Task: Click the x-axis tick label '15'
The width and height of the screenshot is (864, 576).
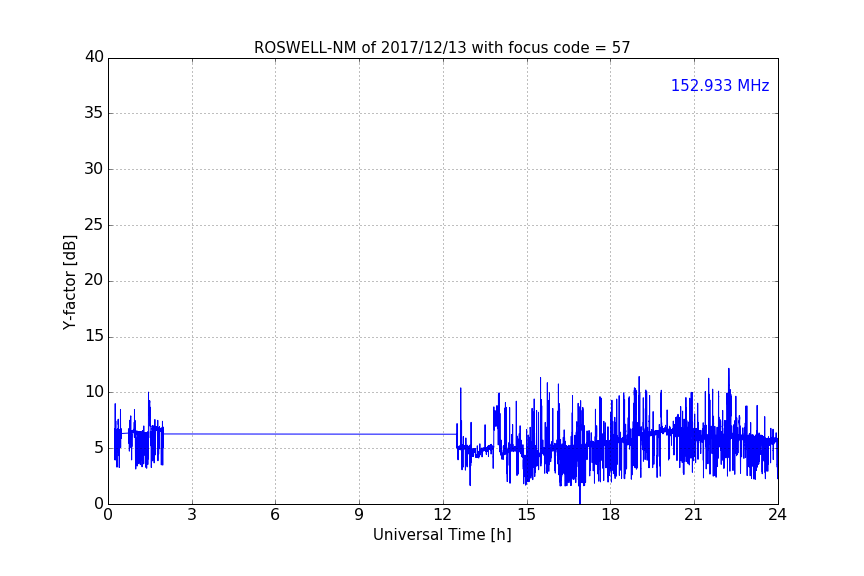Action: tap(527, 515)
